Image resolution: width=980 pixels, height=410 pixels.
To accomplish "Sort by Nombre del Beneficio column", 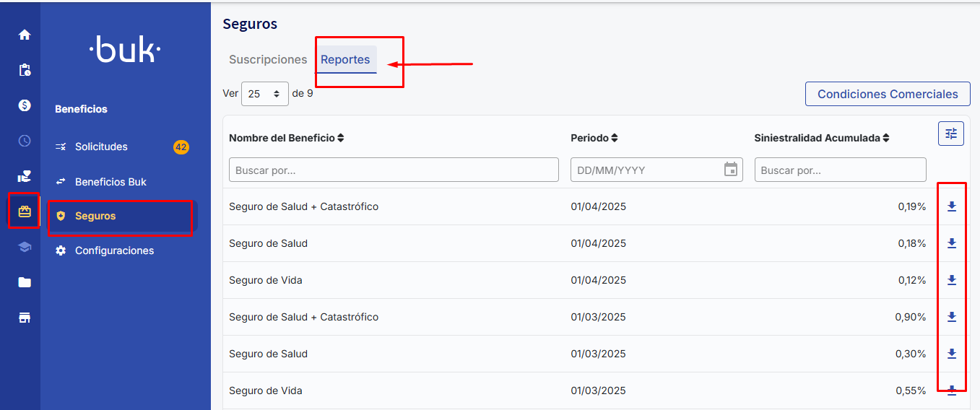I will 286,138.
